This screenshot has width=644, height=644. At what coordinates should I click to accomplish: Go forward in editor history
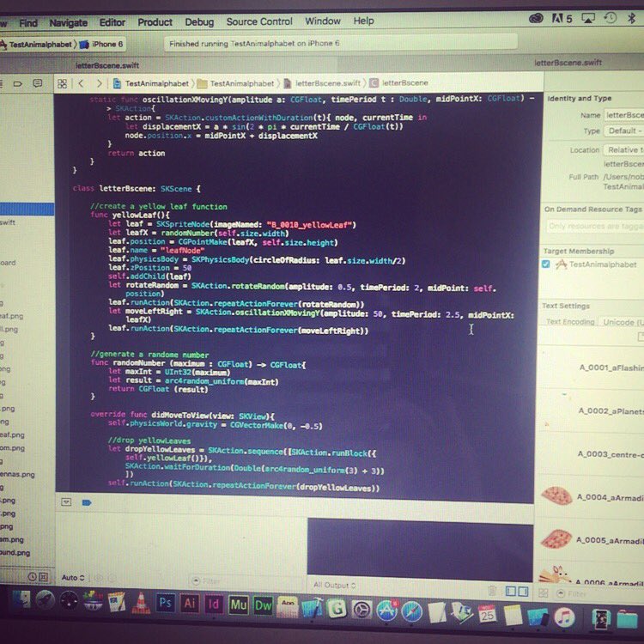99,83
